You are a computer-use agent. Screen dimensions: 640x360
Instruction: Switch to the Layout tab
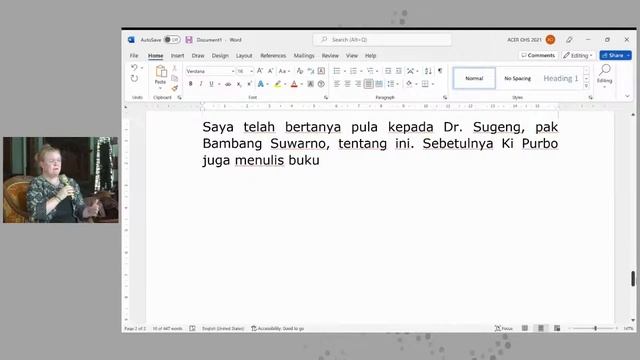244,56
